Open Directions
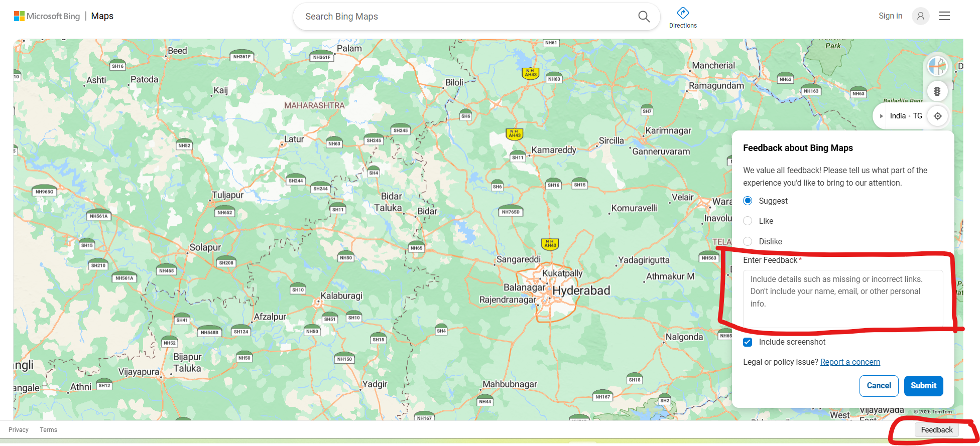Viewport: 980px width, 446px height. [683, 18]
